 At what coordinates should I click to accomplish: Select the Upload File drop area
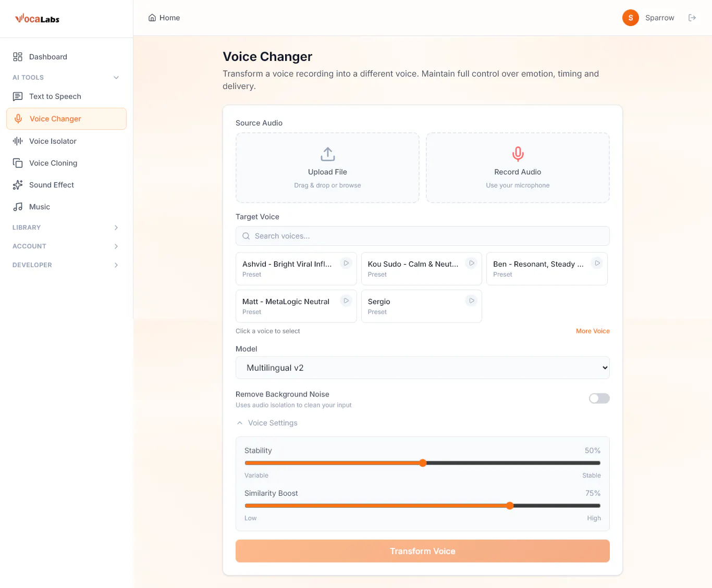(327, 168)
